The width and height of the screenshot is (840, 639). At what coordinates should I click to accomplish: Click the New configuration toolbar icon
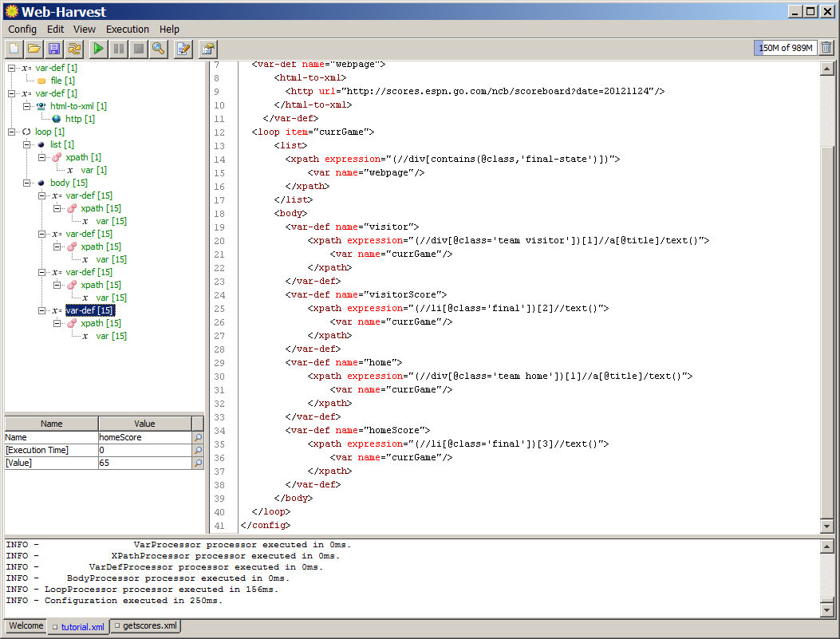click(x=14, y=49)
